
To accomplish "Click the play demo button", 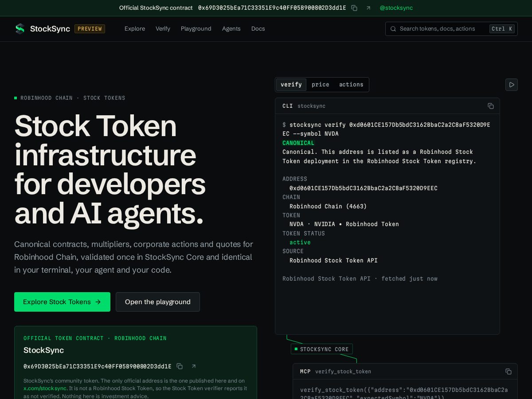I will pyautogui.click(x=512, y=85).
